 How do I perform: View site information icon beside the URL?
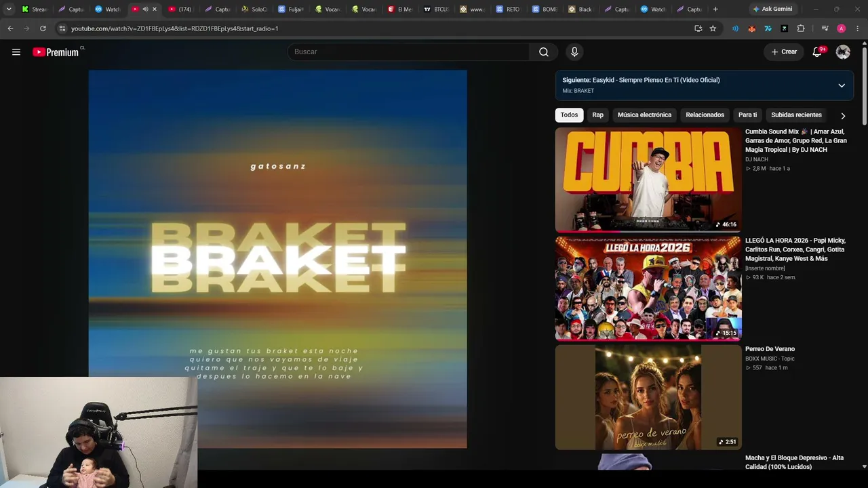coord(62,28)
